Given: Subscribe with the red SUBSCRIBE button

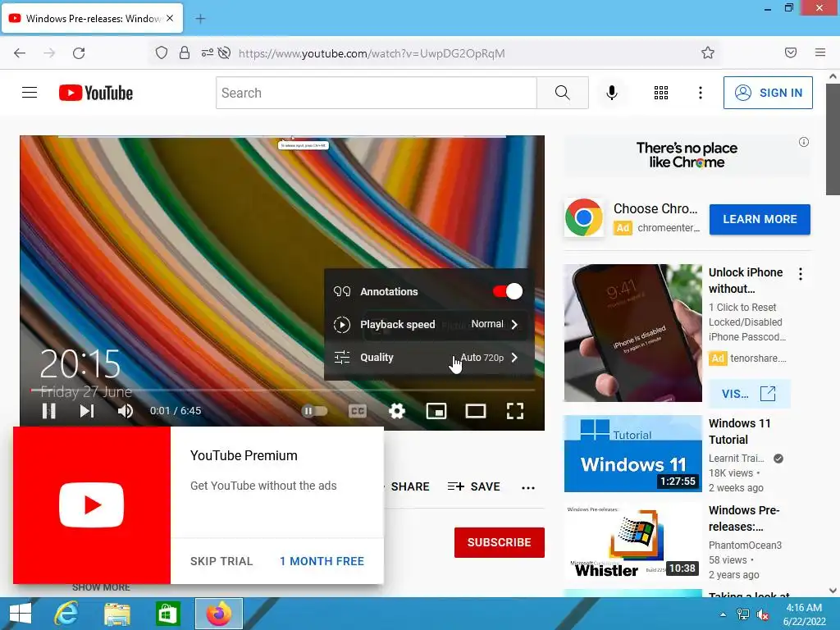Looking at the screenshot, I should [500, 542].
